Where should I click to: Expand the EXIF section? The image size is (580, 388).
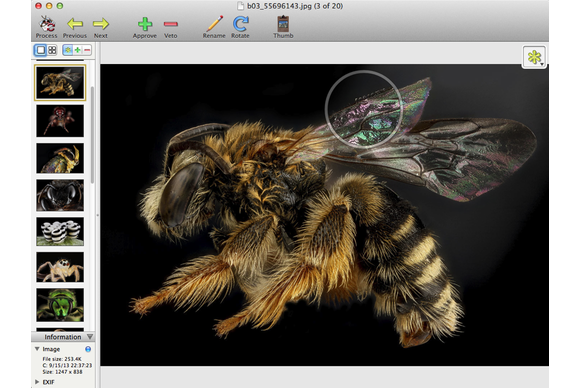[x=37, y=382]
